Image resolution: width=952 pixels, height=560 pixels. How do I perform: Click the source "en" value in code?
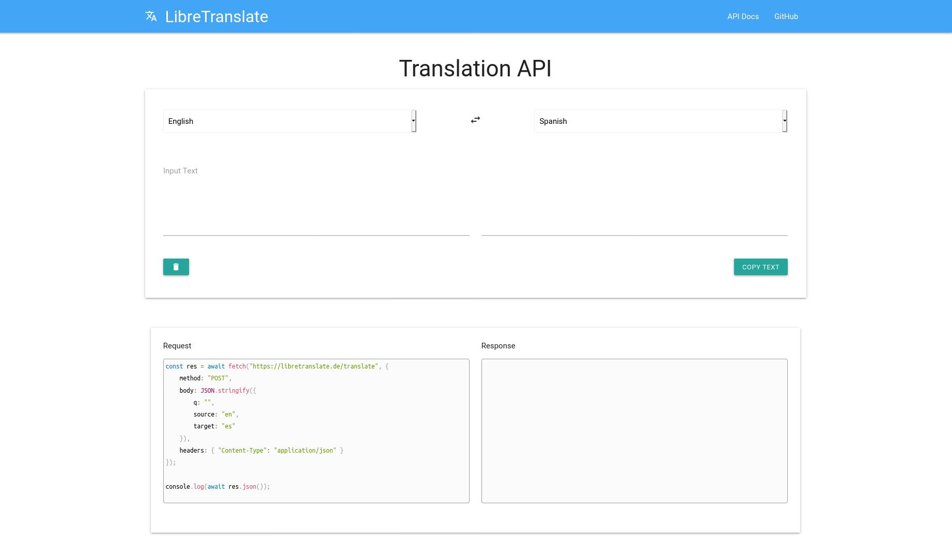(x=228, y=414)
